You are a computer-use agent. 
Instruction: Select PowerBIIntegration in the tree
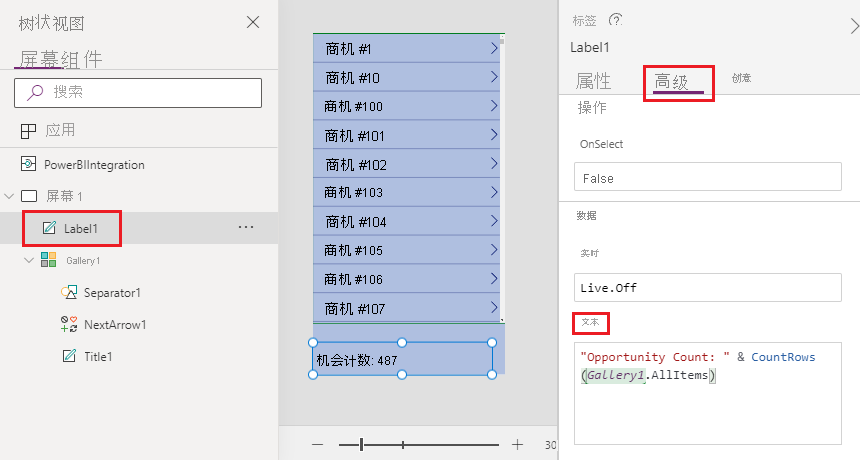[94, 164]
